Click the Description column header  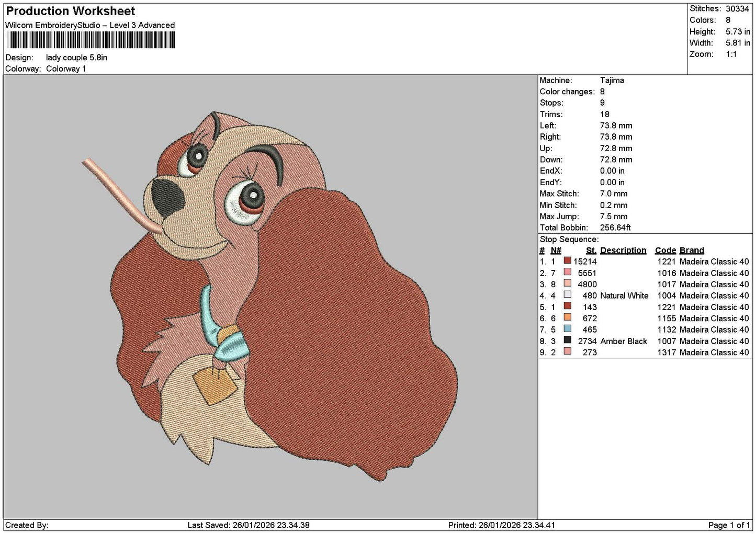[623, 251]
